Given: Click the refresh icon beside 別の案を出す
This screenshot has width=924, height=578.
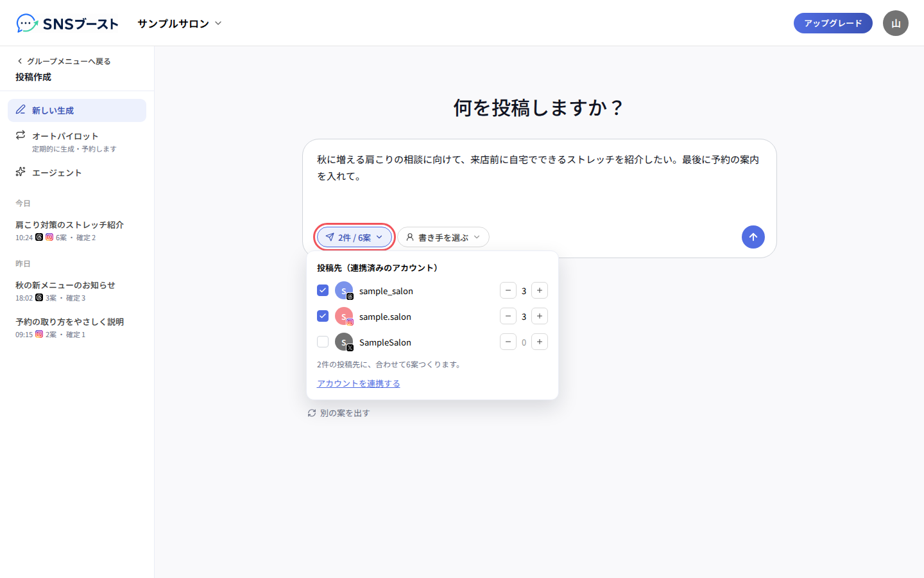Looking at the screenshot, I should click(312, 413).
